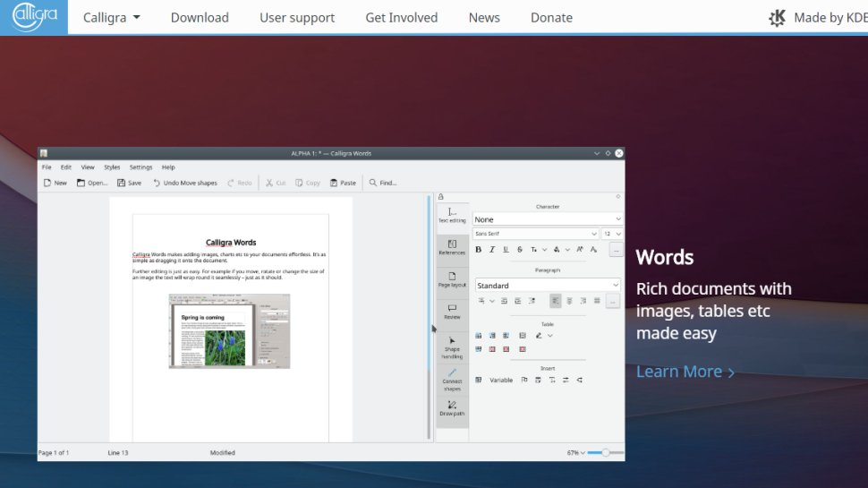868x488 pixels.
Task: Click the Calligra logo in site header
Action: (x=34, y=17)
